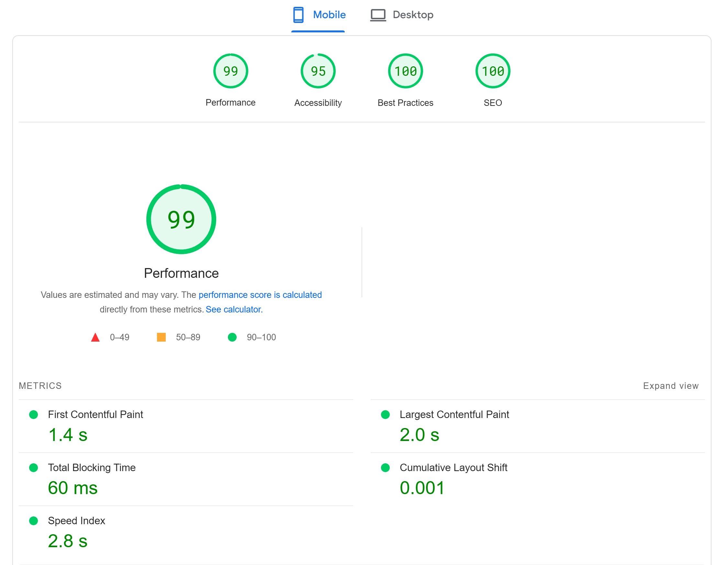Open the small Performance 99 score gauge
The image size is (728, 565).
tap(231, 71)
